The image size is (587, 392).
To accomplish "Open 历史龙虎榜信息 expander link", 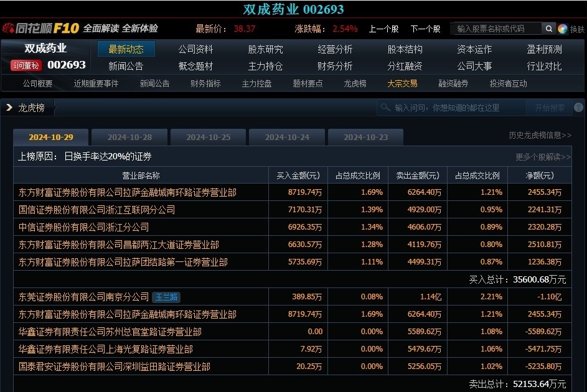I will (x=540, y=135).
